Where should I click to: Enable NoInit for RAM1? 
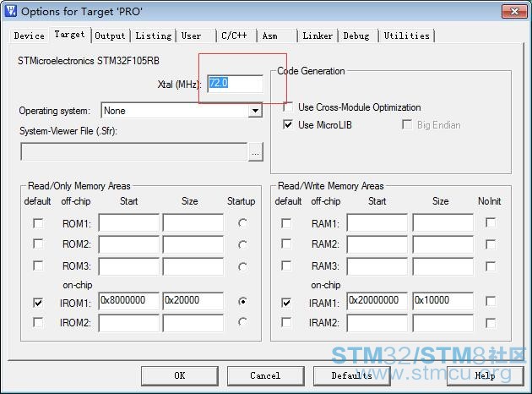(491, 222)
